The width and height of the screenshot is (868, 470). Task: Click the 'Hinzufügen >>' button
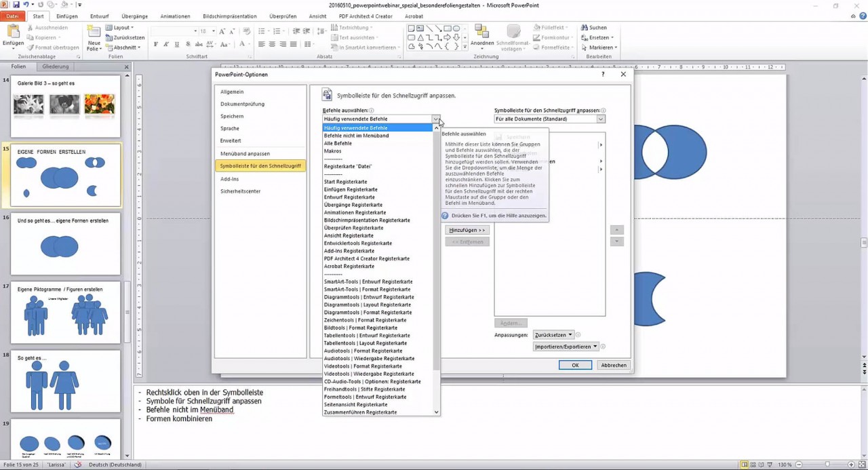pyautogui.click(x=467, y=230)
